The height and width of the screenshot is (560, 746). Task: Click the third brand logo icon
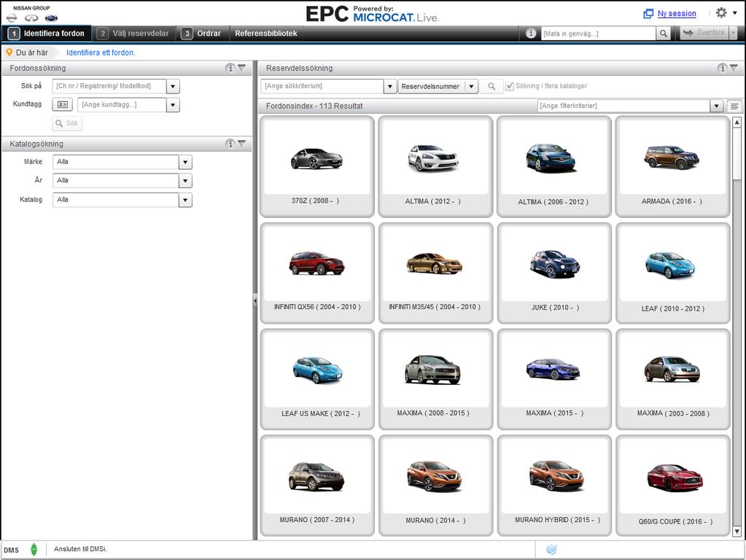[51, 18]
